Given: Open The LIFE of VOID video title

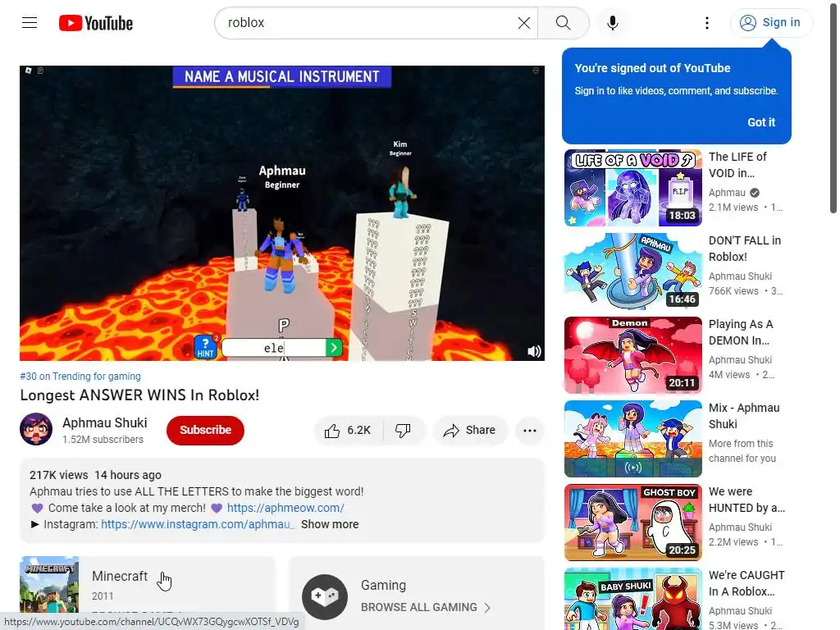Looking at the screenshot, I should coord(737,165).
